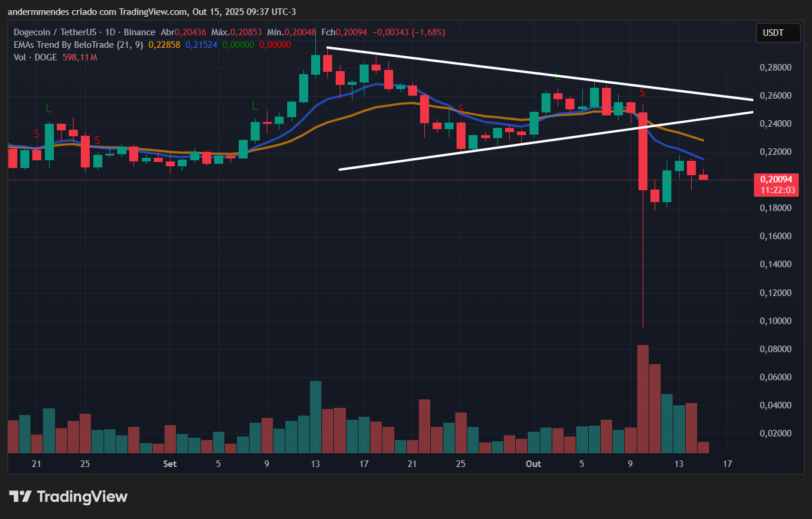Click the blue 0,21524 EMA value

point(201,45)
